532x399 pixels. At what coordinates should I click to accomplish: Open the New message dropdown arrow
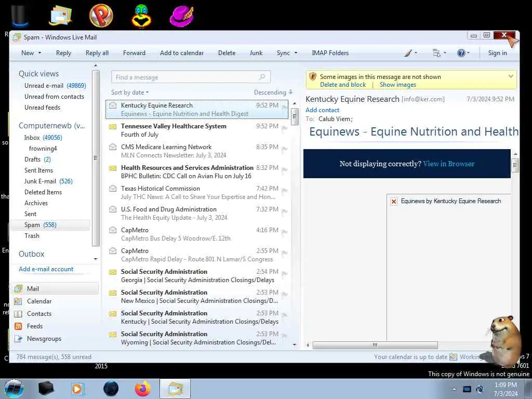39,53
